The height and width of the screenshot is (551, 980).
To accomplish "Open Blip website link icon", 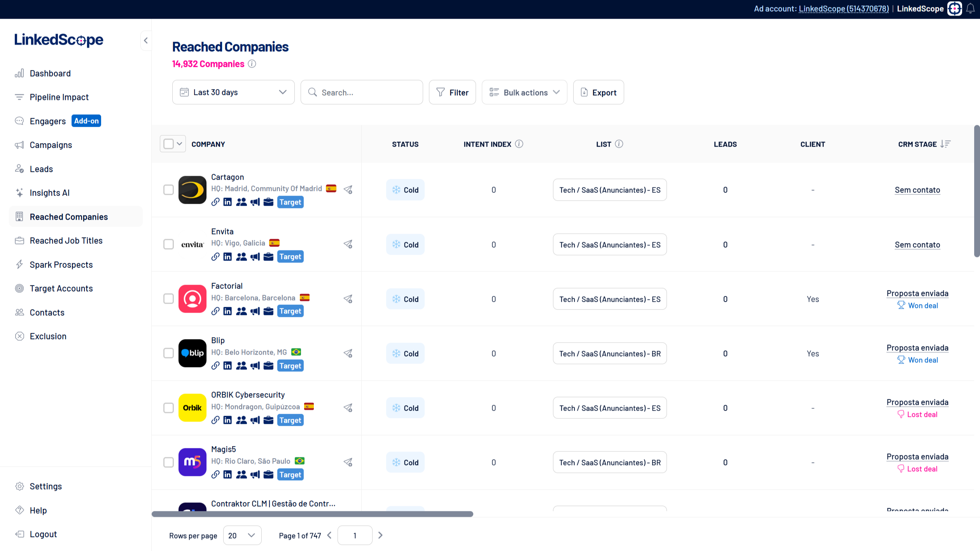I will coord(215,366).
